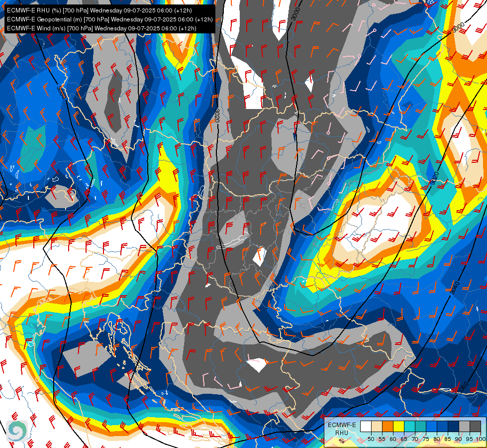487x448 pixels.
Task: Click the legend tick value 65
Action: pos(404,440)
